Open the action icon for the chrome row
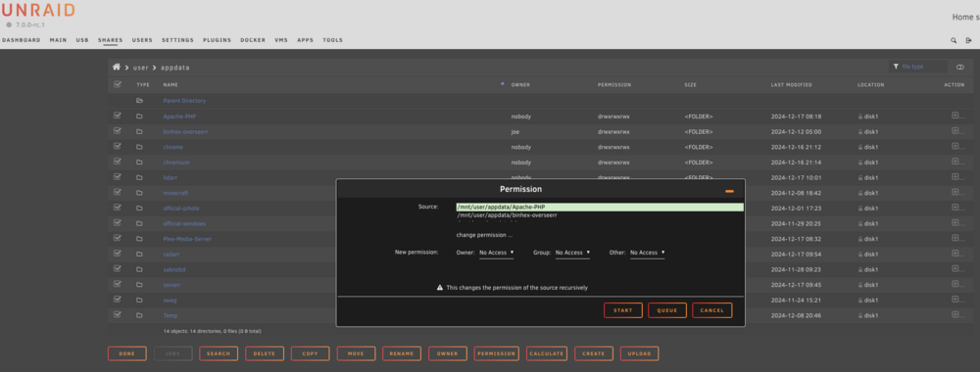Image resolution: width=980 pixels, height=372 pixels. [955, 146]
